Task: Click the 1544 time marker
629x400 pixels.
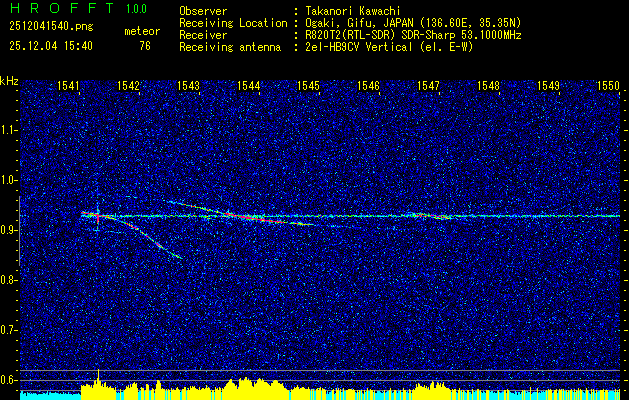Action: pos(248,85)
